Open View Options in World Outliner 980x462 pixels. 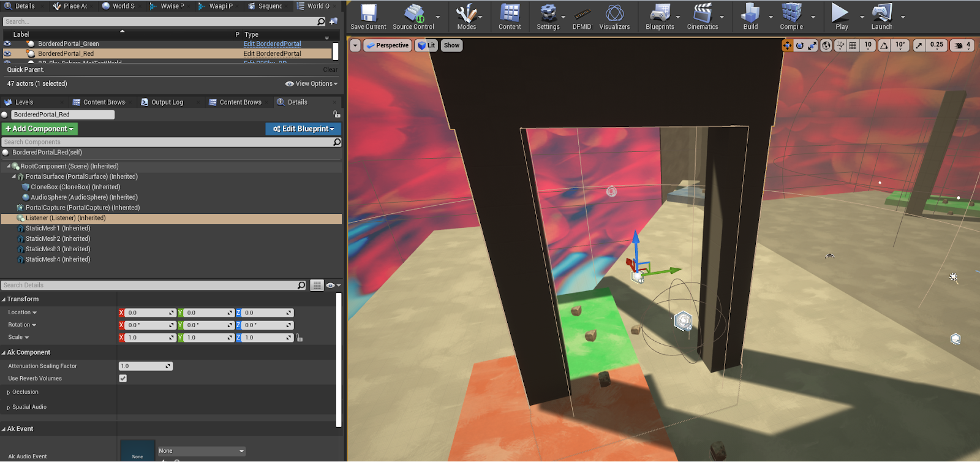tap(312, 84)
